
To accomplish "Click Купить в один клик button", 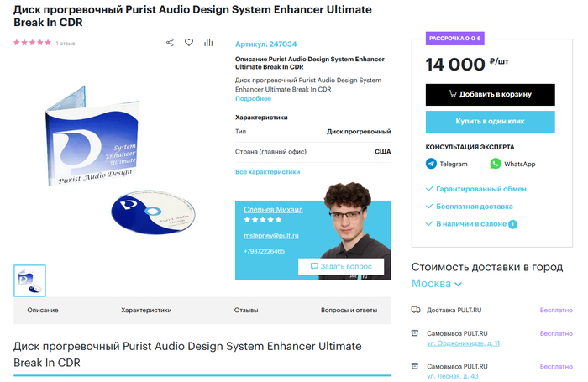I will [x=490, y=122].
